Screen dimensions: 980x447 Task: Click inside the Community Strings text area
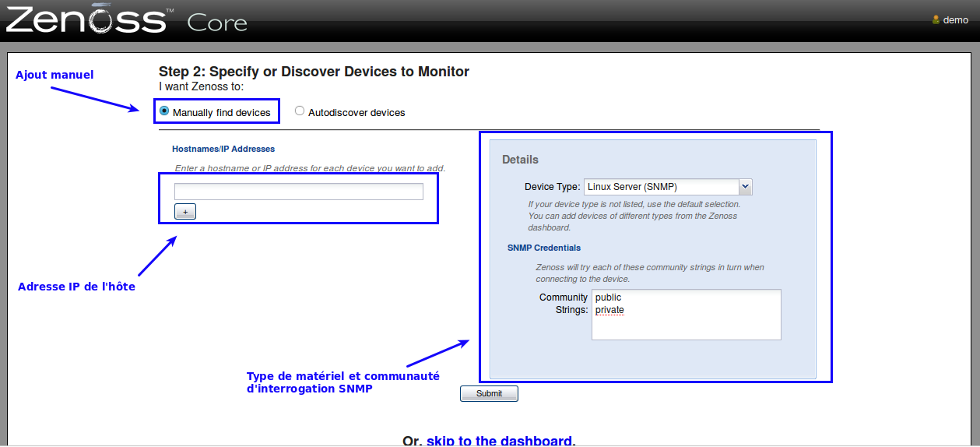pos(686,327)
